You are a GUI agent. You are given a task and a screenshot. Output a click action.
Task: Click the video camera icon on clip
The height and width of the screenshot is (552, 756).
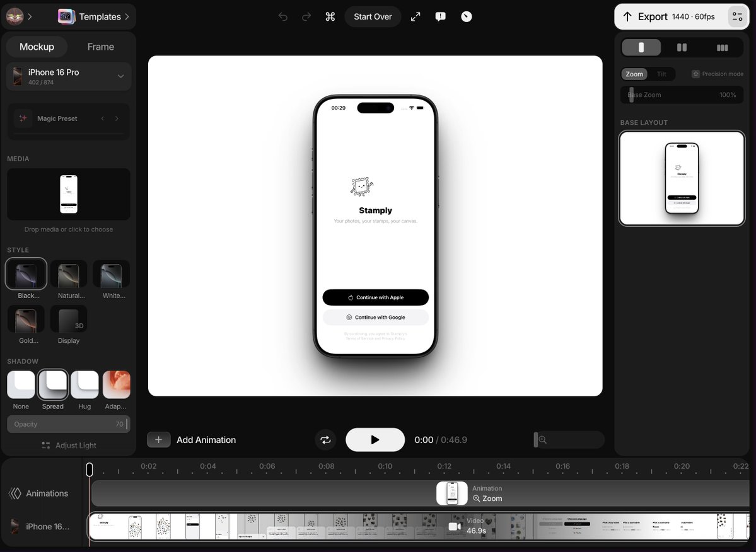coord(455,526)
